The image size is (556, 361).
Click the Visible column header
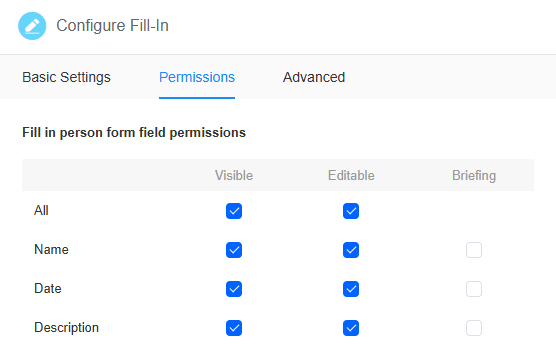(234, 176)
